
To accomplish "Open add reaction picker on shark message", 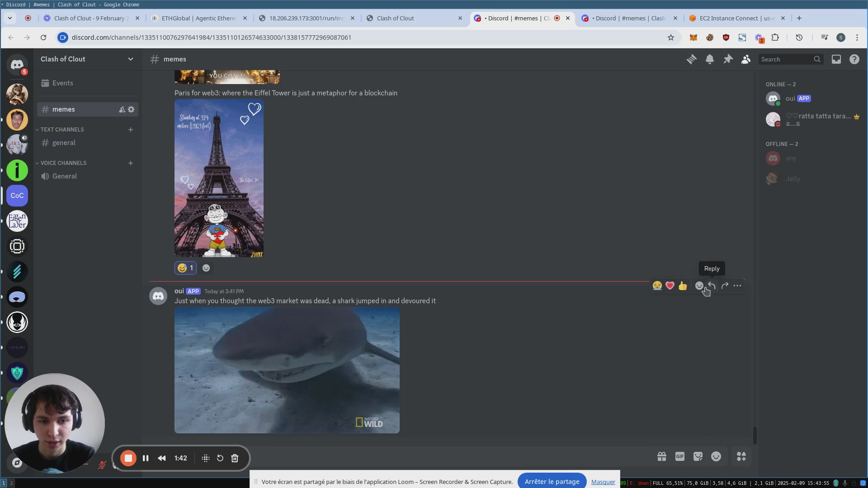I will (699, 286).
